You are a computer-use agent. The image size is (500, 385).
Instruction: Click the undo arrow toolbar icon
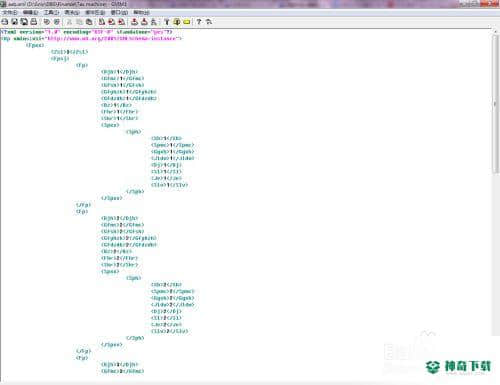click(47, 22)
